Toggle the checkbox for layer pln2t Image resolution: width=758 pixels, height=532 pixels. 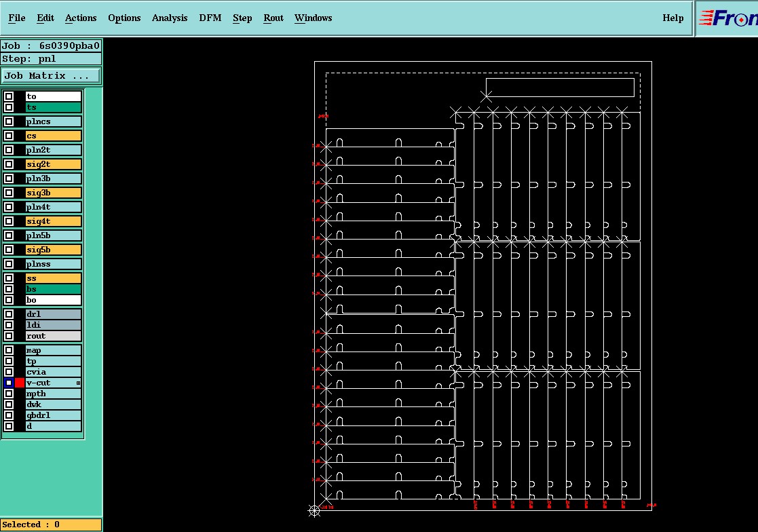[x=9, y=150]
